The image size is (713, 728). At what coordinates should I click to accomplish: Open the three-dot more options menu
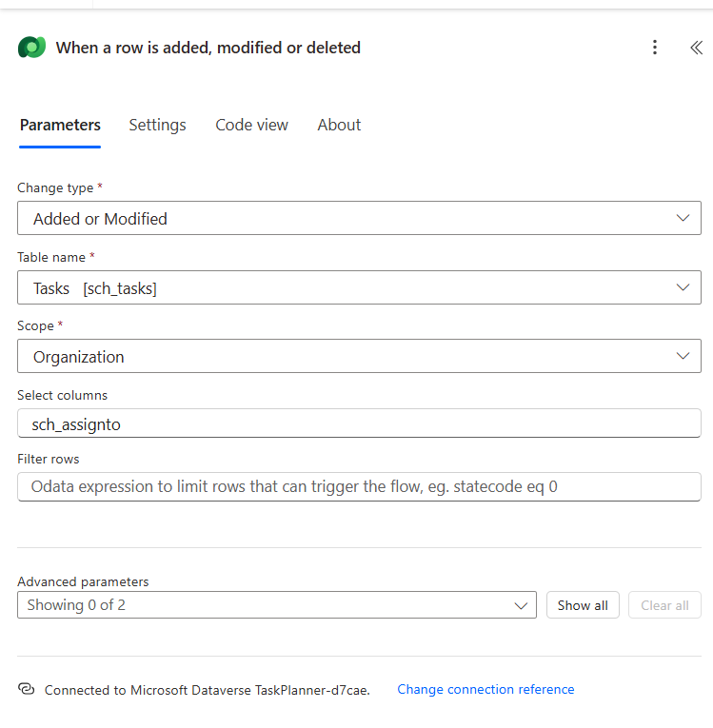(x=654, y=48)
